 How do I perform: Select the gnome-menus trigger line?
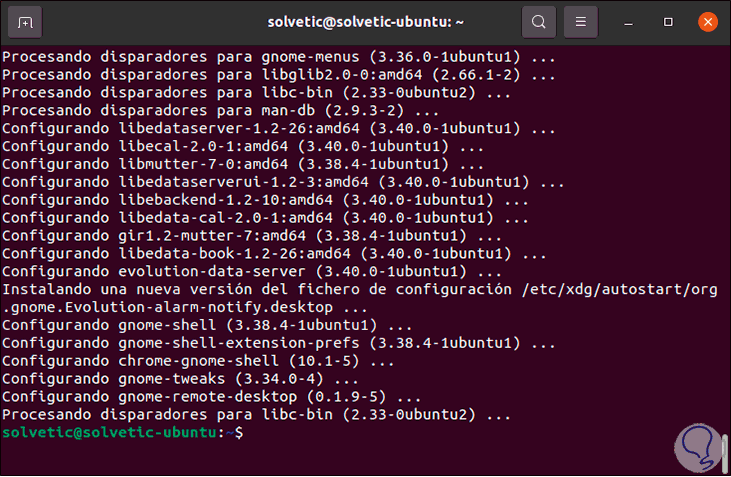279,57
